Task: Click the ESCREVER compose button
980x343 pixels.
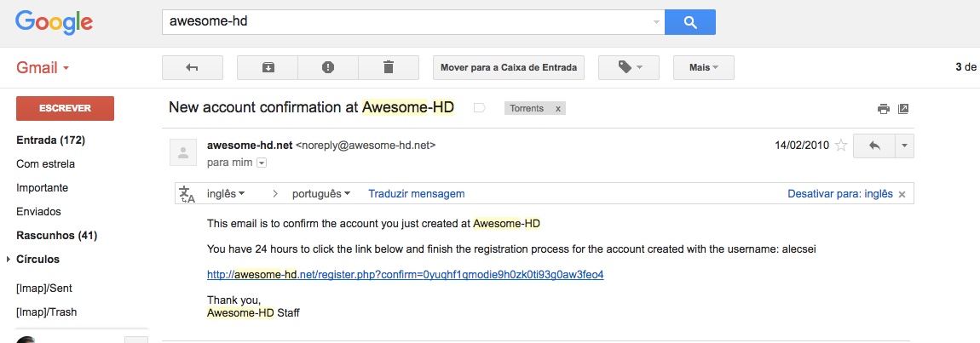Action: point(65,108)
